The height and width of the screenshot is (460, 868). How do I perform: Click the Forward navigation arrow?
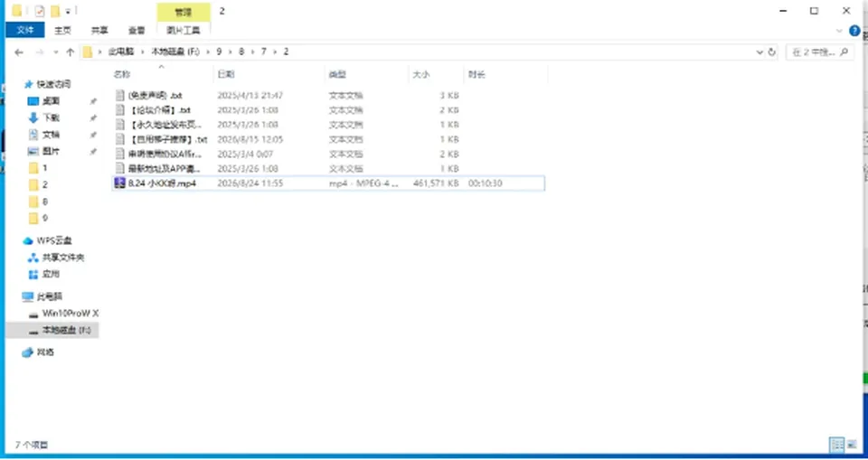point(39,52)
